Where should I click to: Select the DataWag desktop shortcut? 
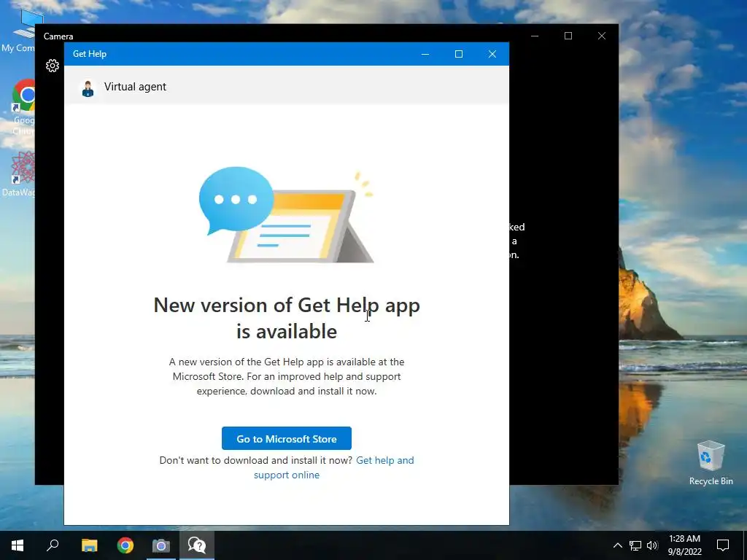click(18, 174)
